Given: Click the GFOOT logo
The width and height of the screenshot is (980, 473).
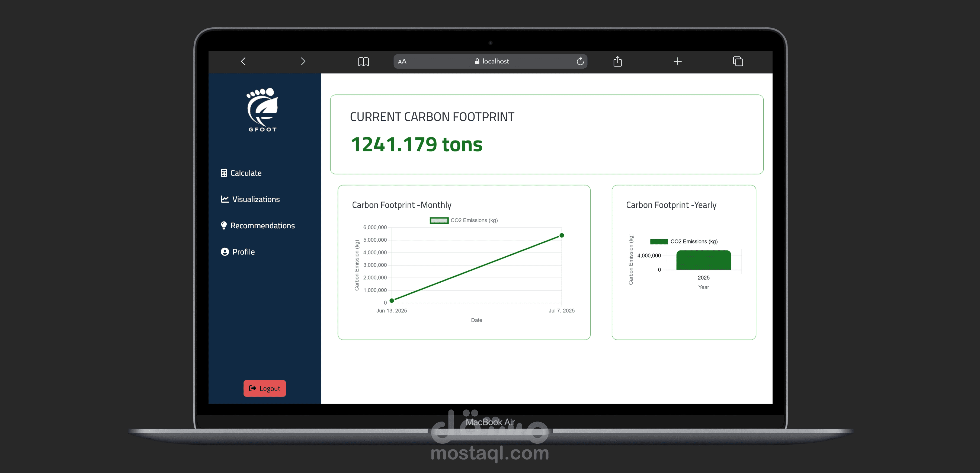Looking at the screenshot, I should [262, 110].
